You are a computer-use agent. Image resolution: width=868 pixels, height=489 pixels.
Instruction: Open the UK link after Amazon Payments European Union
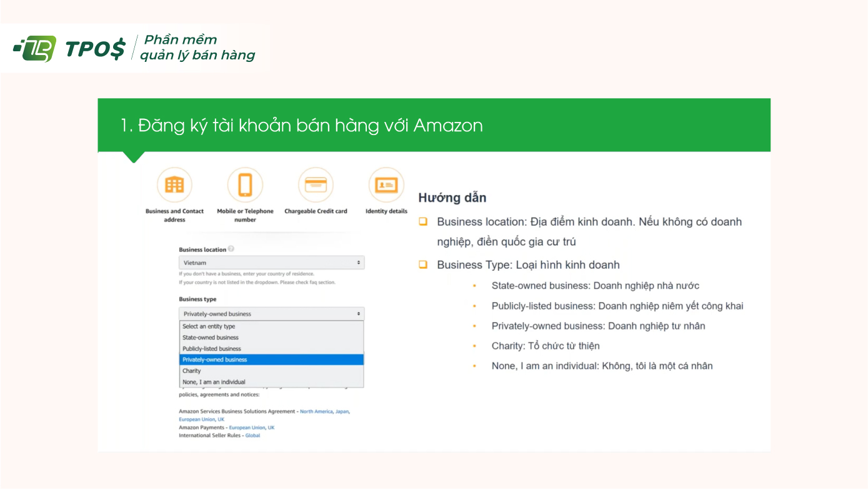pyautogui.click(x=271, y=428)
